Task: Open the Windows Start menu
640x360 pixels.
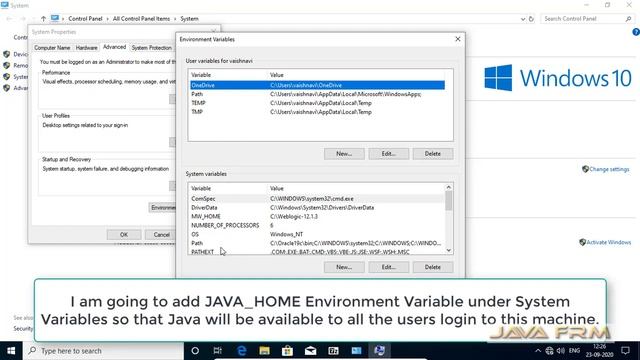Action: pos(11,351)
